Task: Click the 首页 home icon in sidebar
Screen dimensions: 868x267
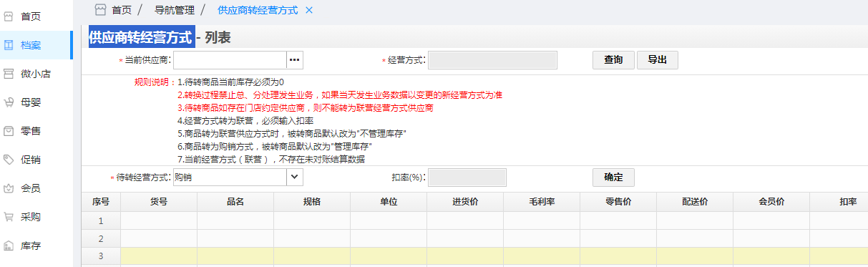Action: click(x=9, y=16)
